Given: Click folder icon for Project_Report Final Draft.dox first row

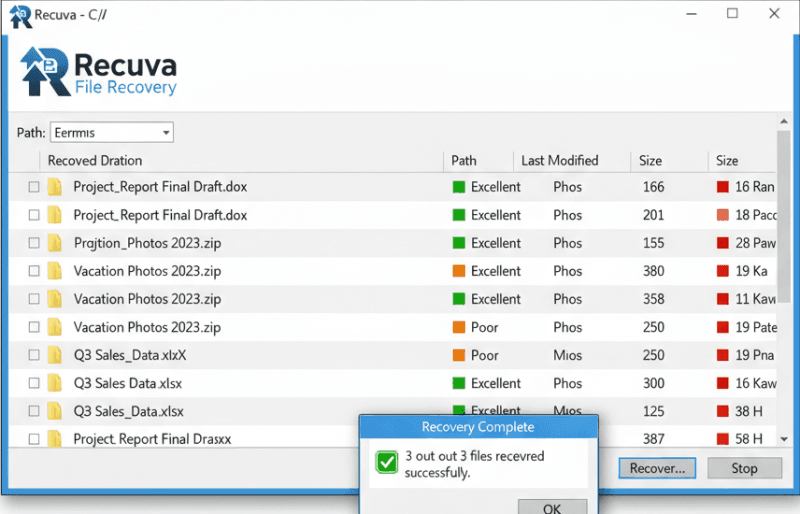Looking at the screenshot, I should (55, 187).
